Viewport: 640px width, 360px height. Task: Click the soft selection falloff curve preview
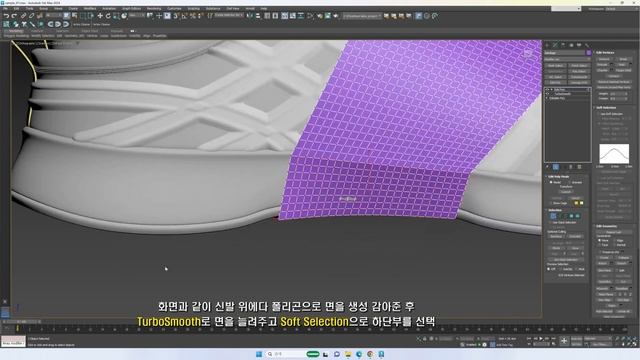pyautogui.click(x=614, y=153)
